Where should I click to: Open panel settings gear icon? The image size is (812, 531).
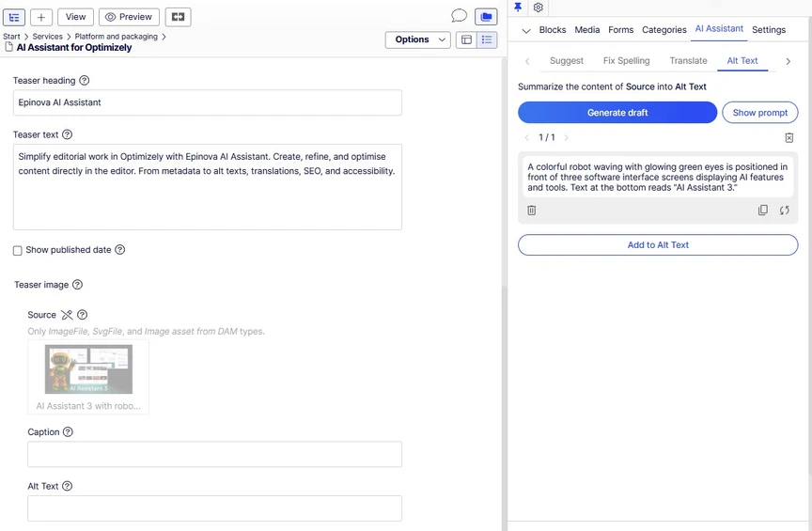pyautogui.click(x=539, y=8)
